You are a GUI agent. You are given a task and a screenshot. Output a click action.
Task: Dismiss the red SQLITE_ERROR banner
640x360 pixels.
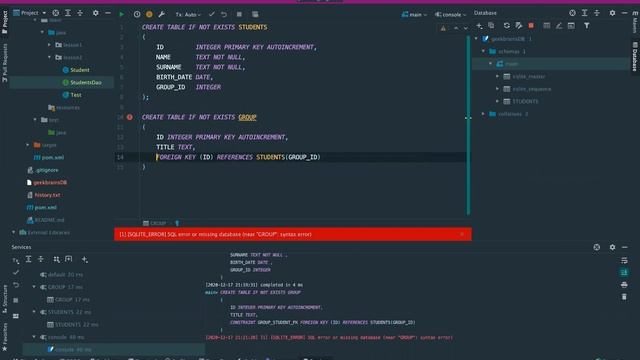(x=462, y=234)
